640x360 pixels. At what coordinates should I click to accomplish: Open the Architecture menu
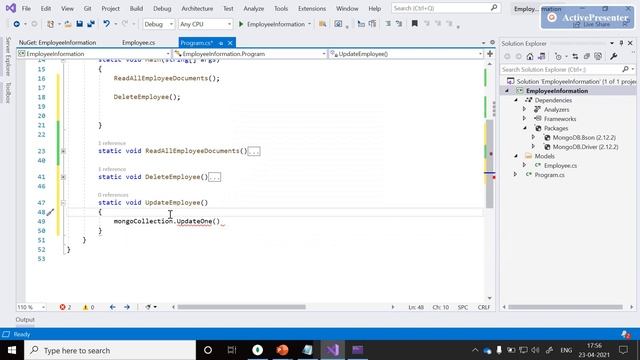[197, 8]
